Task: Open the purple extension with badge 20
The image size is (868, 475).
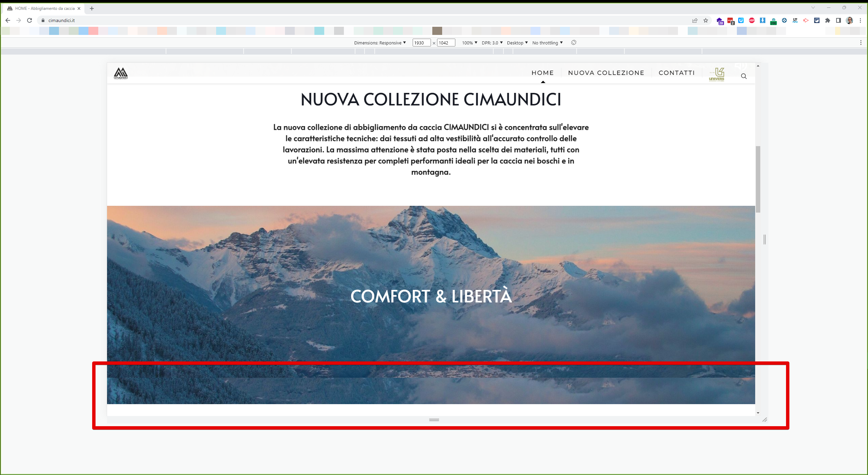Action: 720,21
